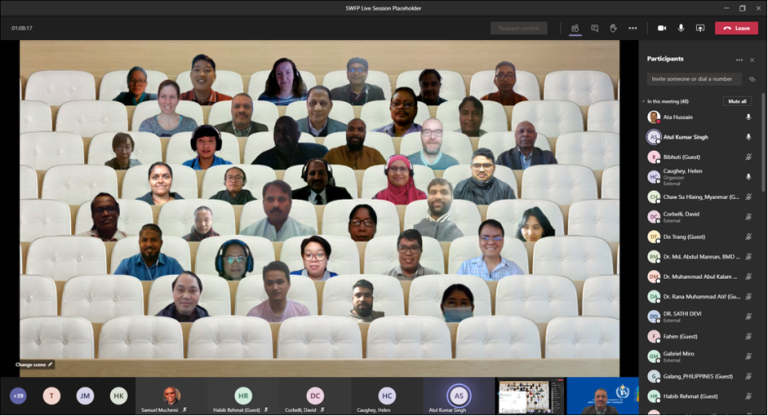The image size is (768, 416).
Task: Select Bibhuti (Guest) in the participants list
Action: tap(700, 157)
